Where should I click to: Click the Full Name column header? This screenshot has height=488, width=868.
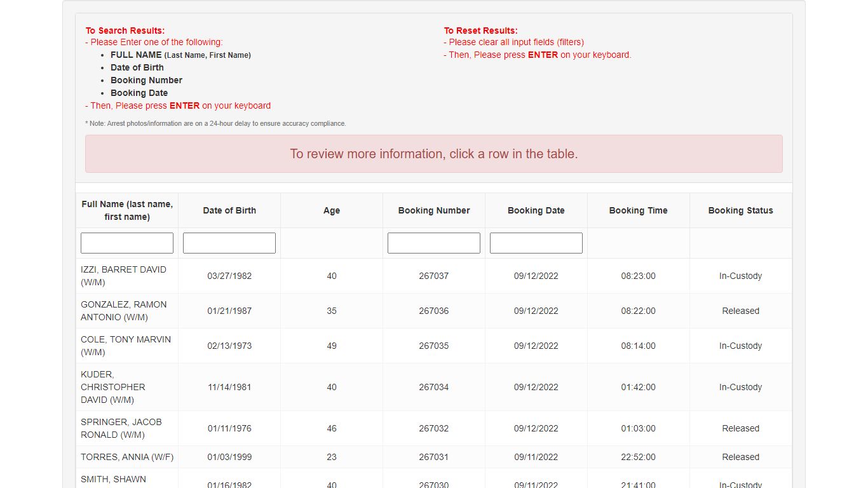coord(127,210)
